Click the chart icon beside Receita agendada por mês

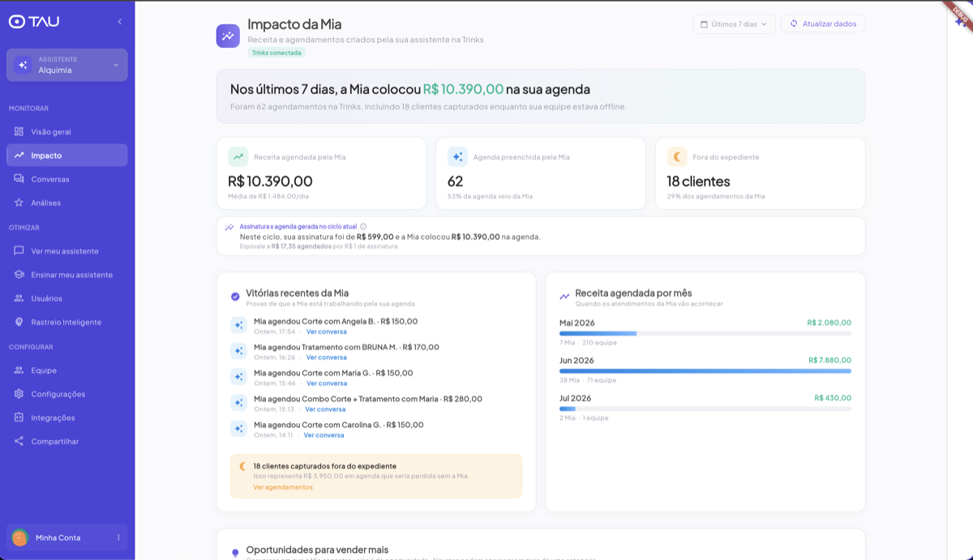click(564, 297)
